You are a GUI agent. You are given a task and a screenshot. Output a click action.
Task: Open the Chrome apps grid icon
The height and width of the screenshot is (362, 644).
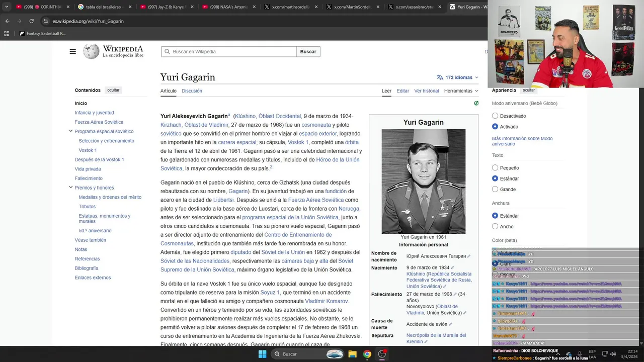[7, 34]
